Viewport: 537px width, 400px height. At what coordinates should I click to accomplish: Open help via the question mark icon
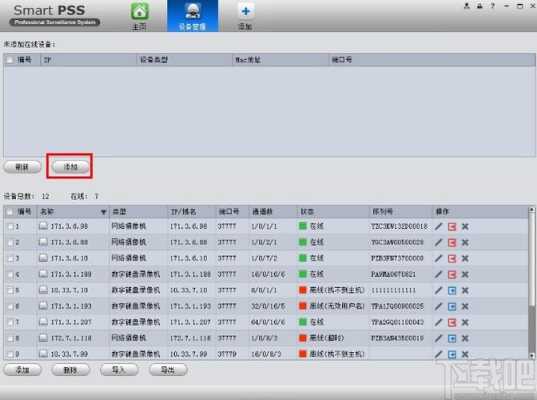[x=493, y=6]
